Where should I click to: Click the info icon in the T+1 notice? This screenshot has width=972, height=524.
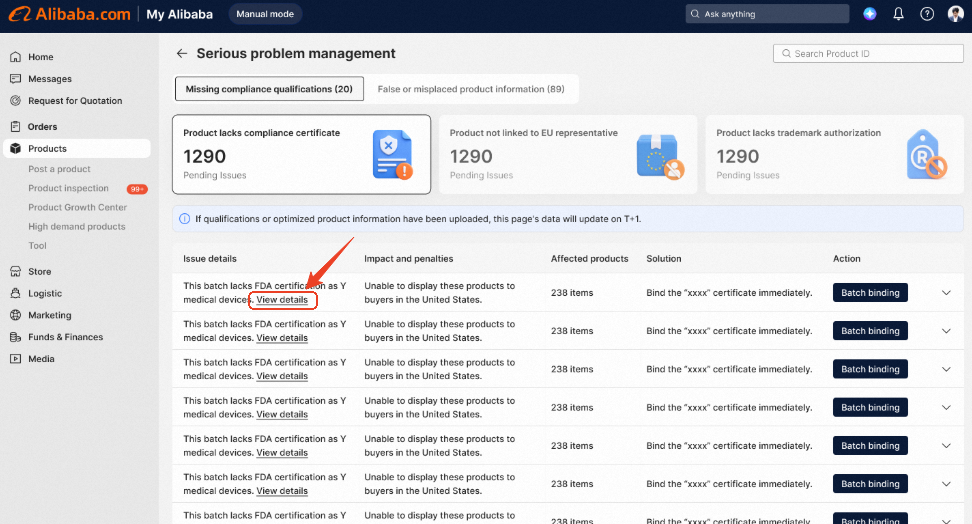[x=185, y=219]
